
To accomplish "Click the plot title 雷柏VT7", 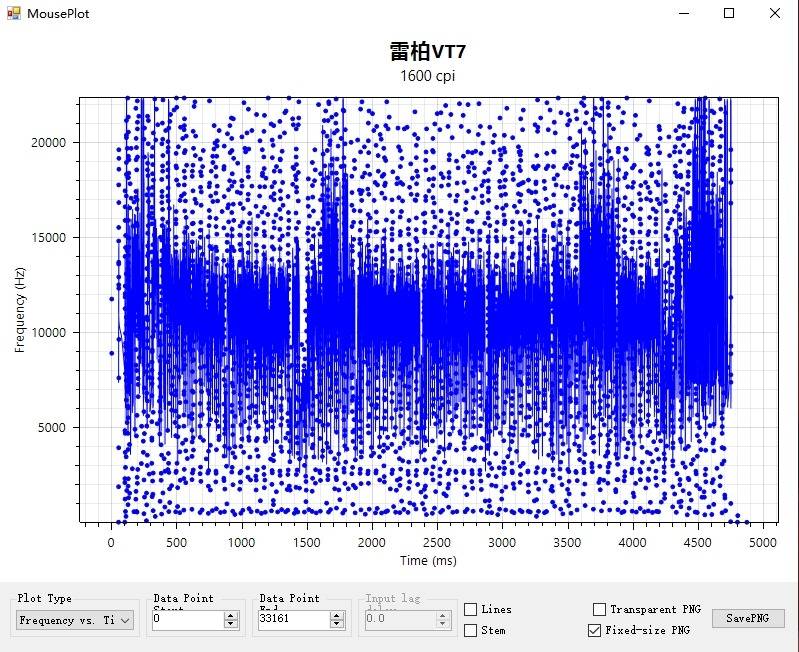I will (427, 52).
